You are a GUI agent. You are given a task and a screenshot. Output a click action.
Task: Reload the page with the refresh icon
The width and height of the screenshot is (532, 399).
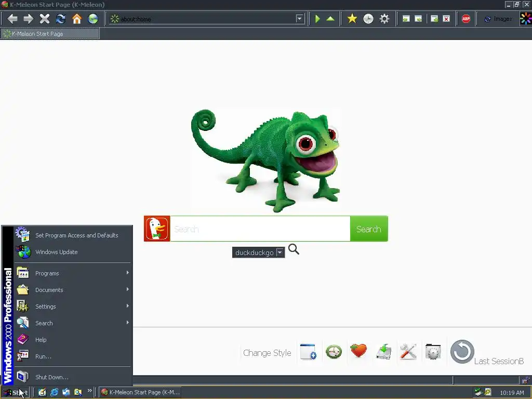61,19
